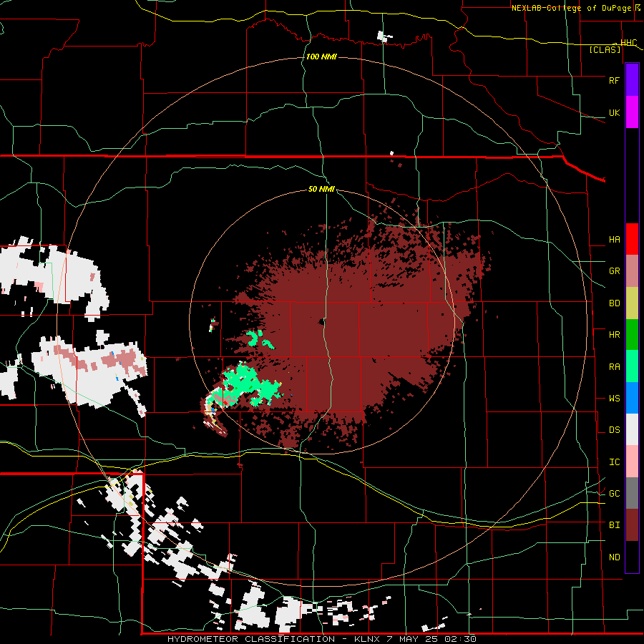Click the DS white legend swatch

point(632,429)
